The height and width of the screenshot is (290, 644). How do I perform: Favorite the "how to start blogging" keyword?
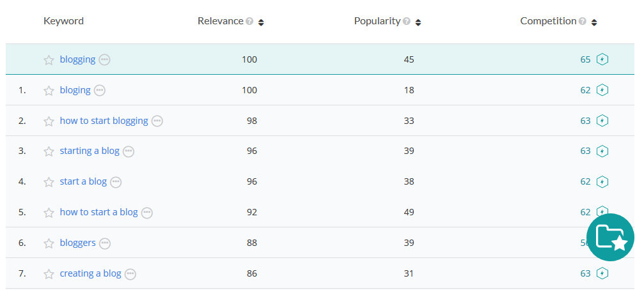(49, 121)
